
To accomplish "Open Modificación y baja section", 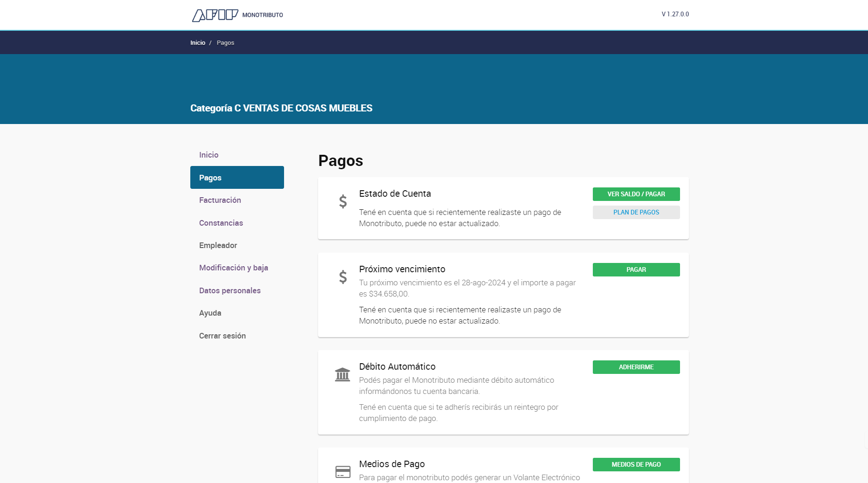I will (234, 268).
